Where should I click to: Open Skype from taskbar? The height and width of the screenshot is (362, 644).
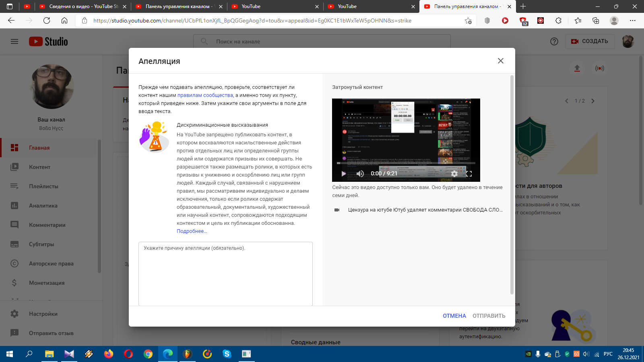coord(227,354)
